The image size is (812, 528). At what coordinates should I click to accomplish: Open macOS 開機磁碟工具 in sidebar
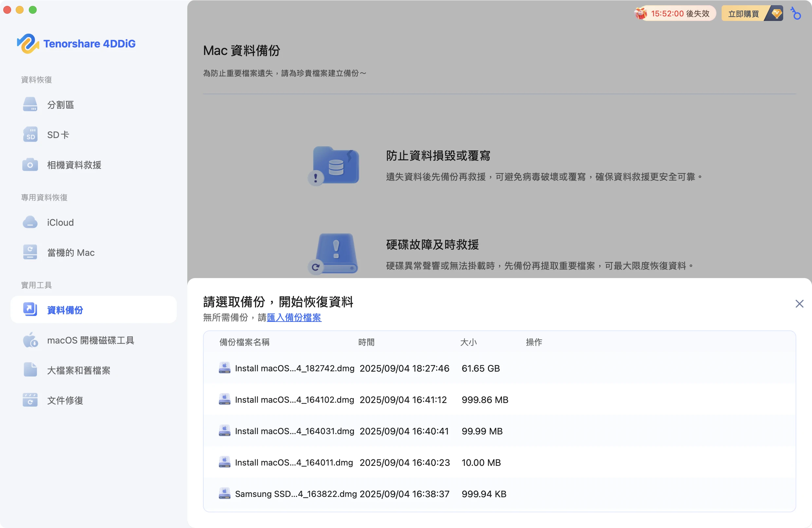click(94, 340)
